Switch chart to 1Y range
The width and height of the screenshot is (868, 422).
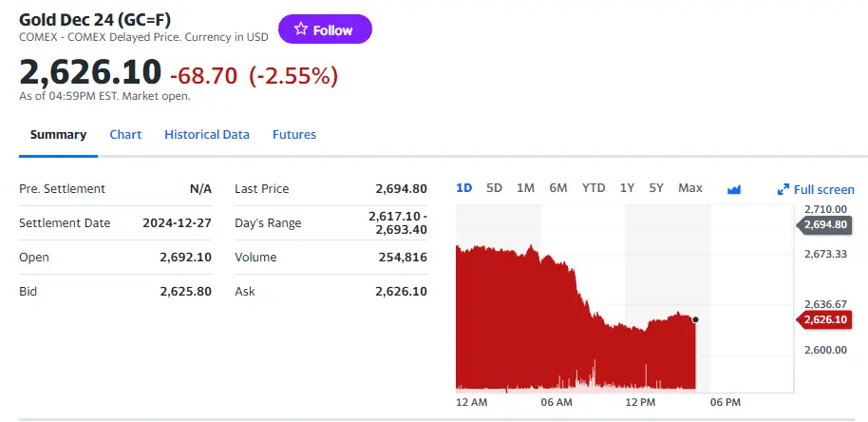(627, 188)
